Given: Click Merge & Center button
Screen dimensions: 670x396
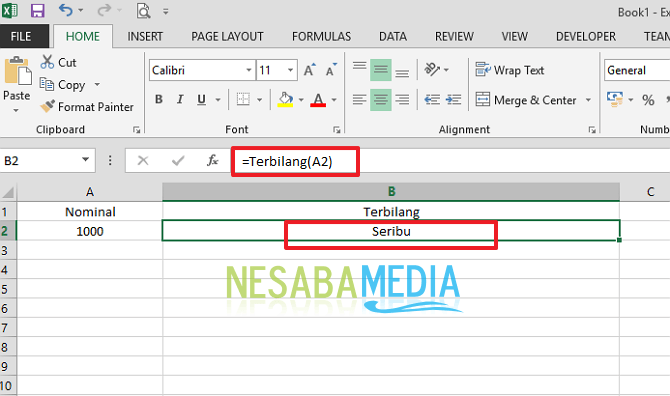Looking at the screenshot, I should [526, 100].
